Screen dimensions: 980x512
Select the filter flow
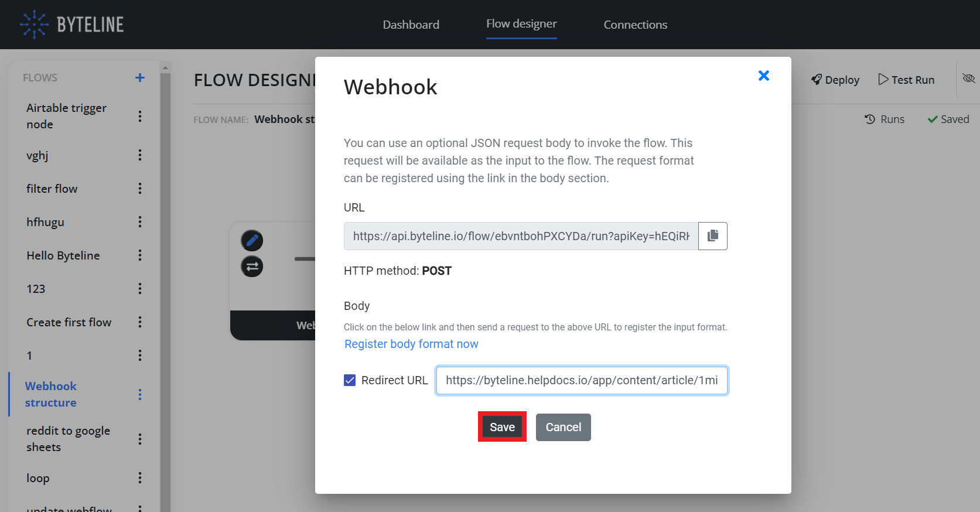click(52, 189)
